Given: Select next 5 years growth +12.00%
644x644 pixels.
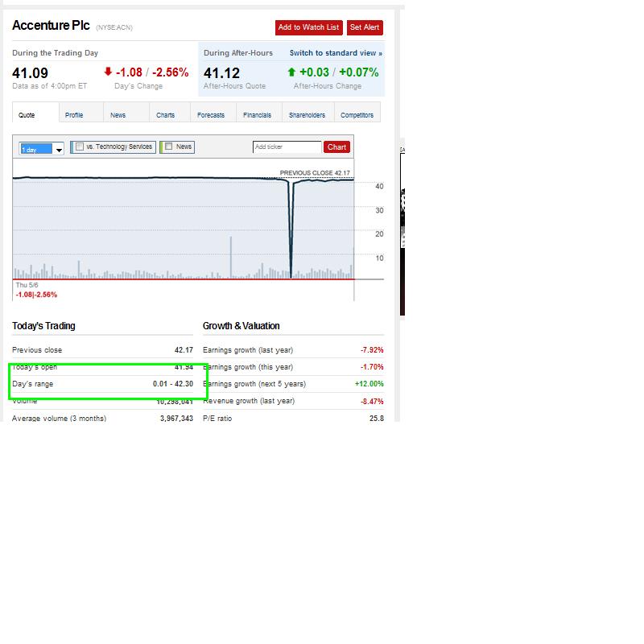Looking at the screenshot, I should [369, 384].
